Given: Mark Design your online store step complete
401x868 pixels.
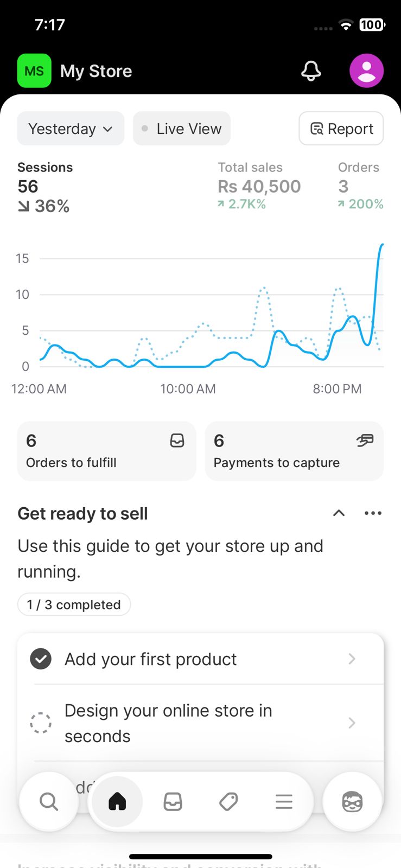Looking at the screenshot, I should (x=41, y=723).
